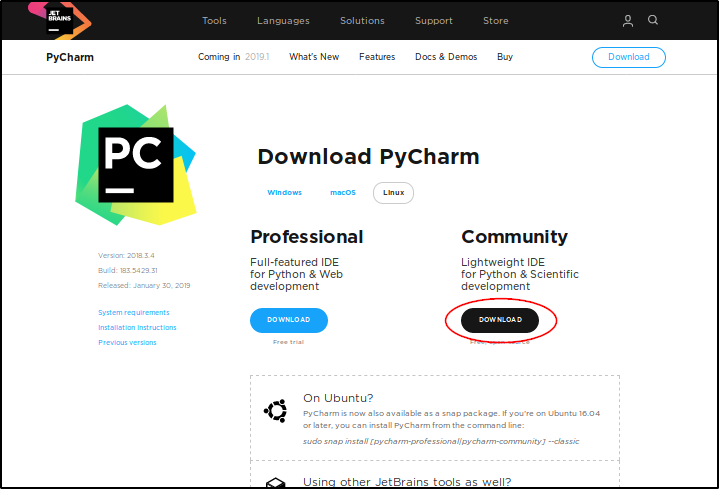719x489 pixels.
Task: Select the macOS platform tab
Action: tap(343, 193)
